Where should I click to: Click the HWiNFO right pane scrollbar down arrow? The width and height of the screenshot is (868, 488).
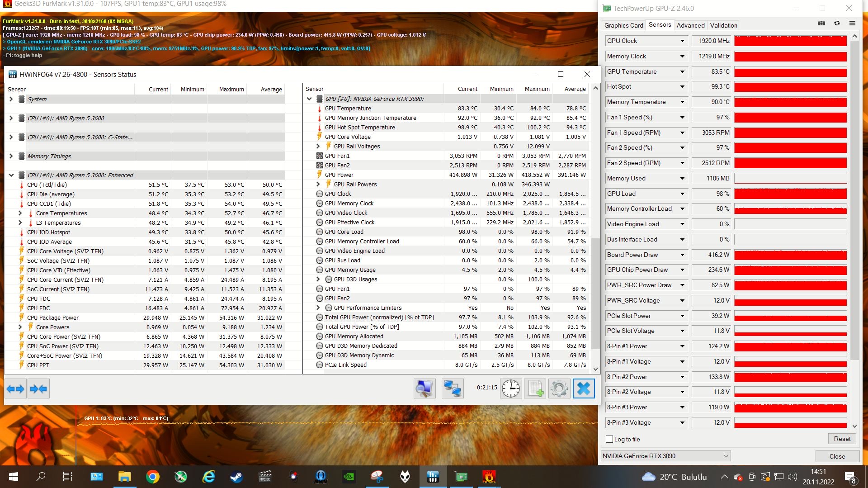[x=595, y=369]
